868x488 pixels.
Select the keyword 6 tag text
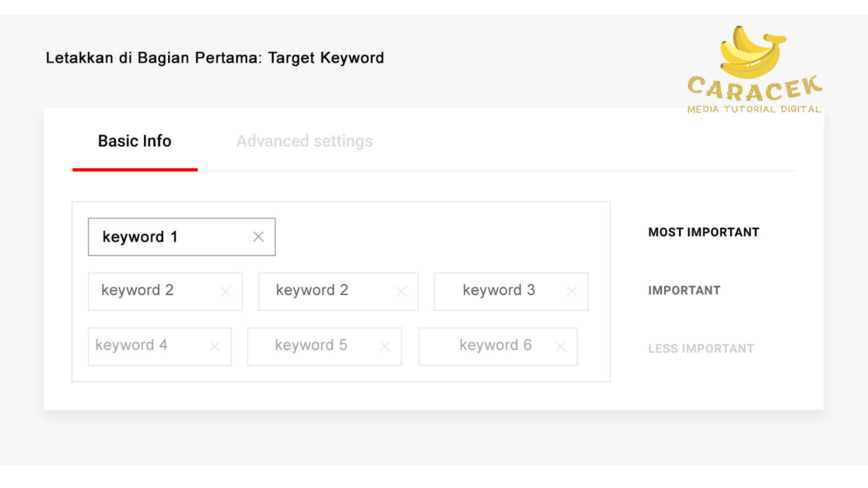click(x=495, y=345)
